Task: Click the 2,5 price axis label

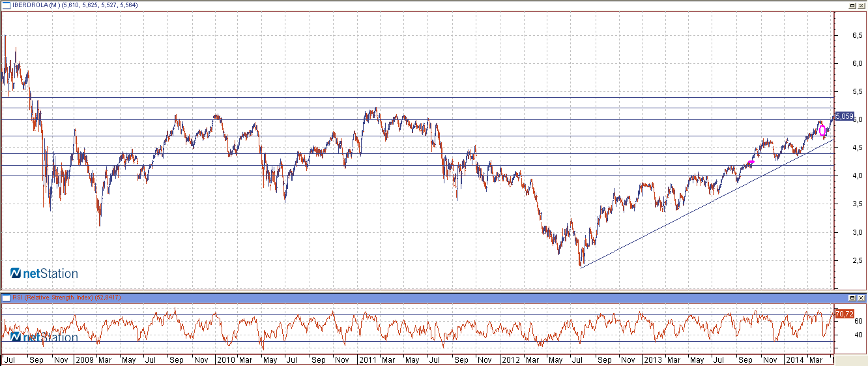Action: pos(858,260)
